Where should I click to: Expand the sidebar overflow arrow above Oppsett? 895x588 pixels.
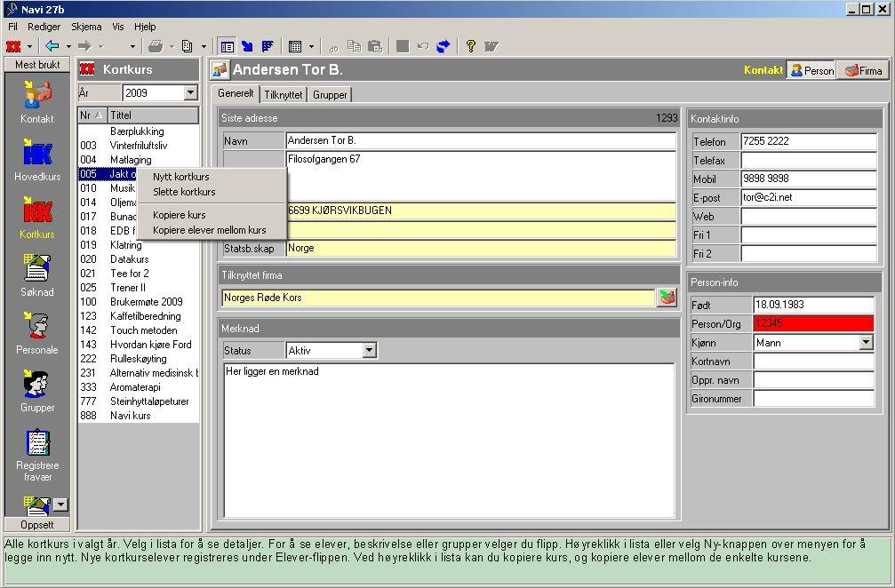click(x=60, y=505)
